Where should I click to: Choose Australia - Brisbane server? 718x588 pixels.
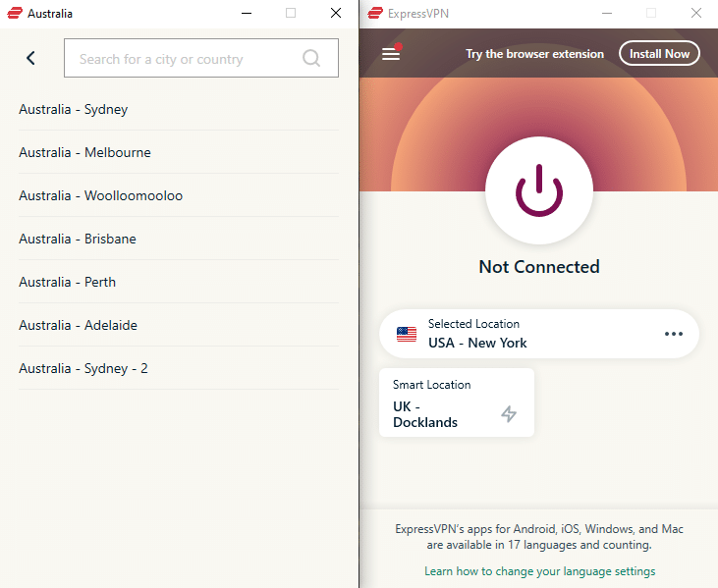[179, 239]
